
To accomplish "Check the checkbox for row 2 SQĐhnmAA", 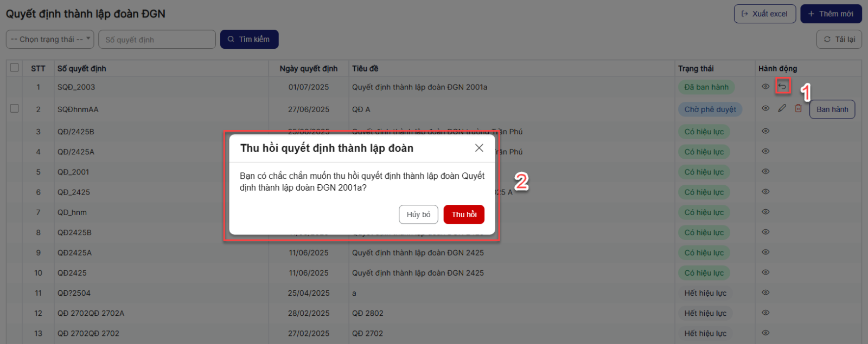I will 15,108.
